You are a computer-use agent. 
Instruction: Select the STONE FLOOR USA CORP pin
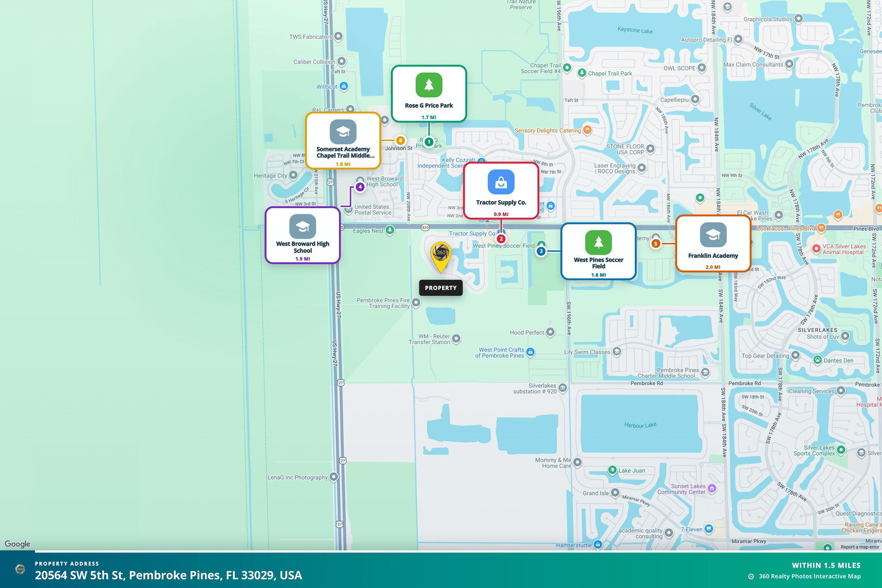[650, 149]
